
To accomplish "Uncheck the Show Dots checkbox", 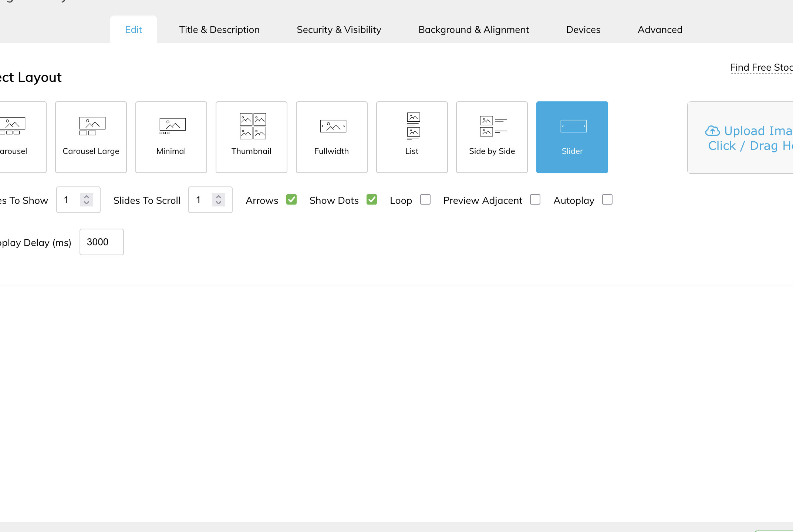I will tap(372, 200).
